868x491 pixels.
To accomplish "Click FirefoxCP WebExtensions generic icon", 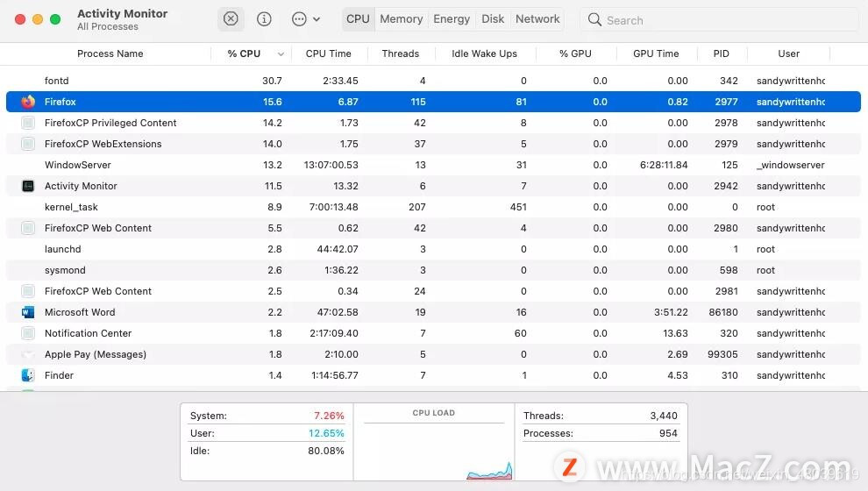I will (x=28, y=144).
